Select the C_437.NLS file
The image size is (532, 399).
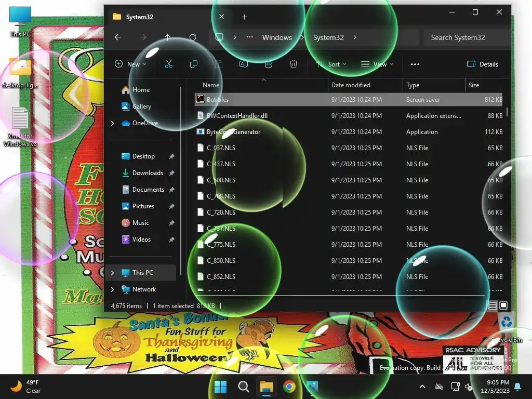pyautogui.click(x=349, y=164)
